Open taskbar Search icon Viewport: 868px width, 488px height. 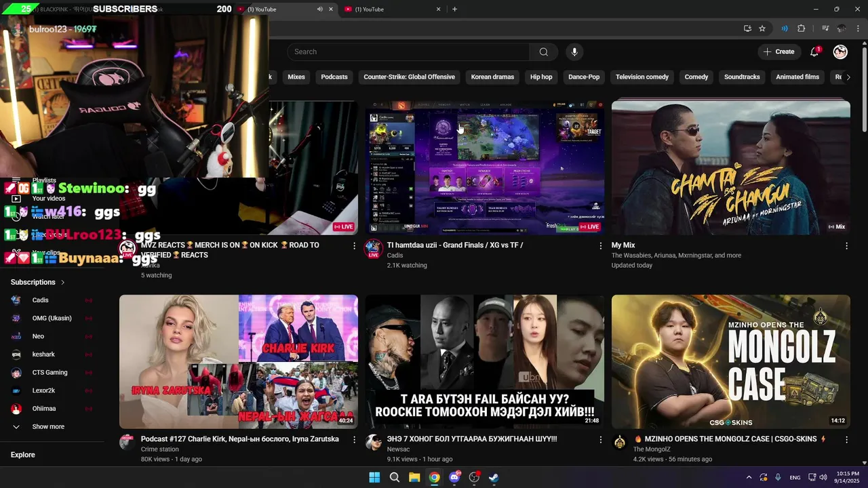click(394, 477)
